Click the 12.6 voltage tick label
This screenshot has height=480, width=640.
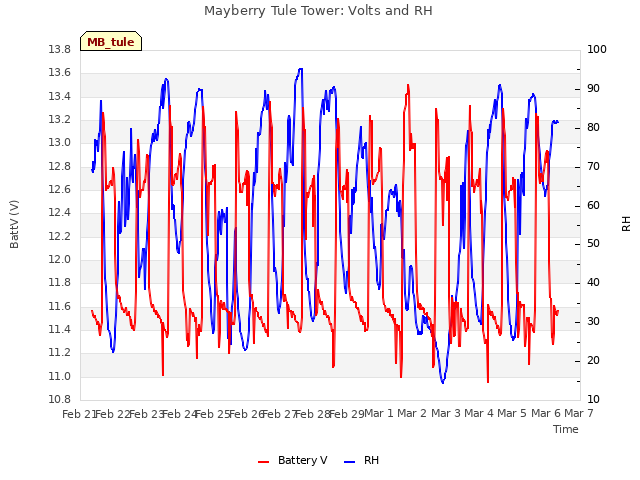coord(60,190)
